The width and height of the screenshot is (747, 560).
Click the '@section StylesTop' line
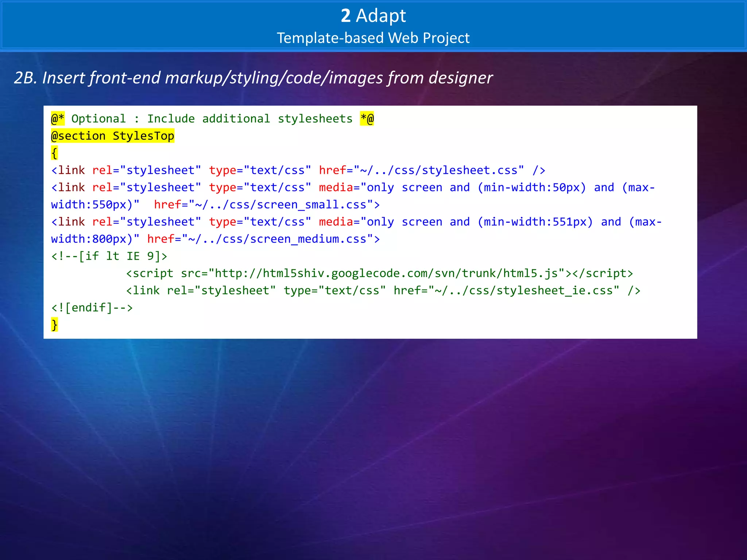pos(113,136)
